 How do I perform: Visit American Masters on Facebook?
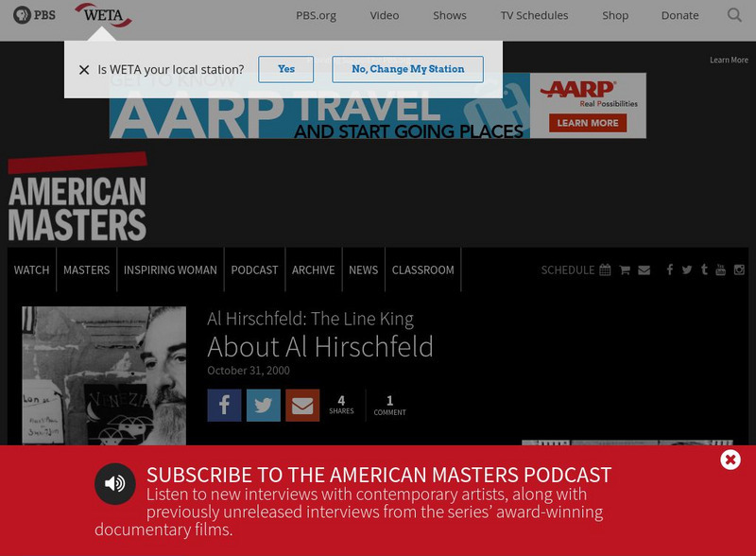pos(670,269)
